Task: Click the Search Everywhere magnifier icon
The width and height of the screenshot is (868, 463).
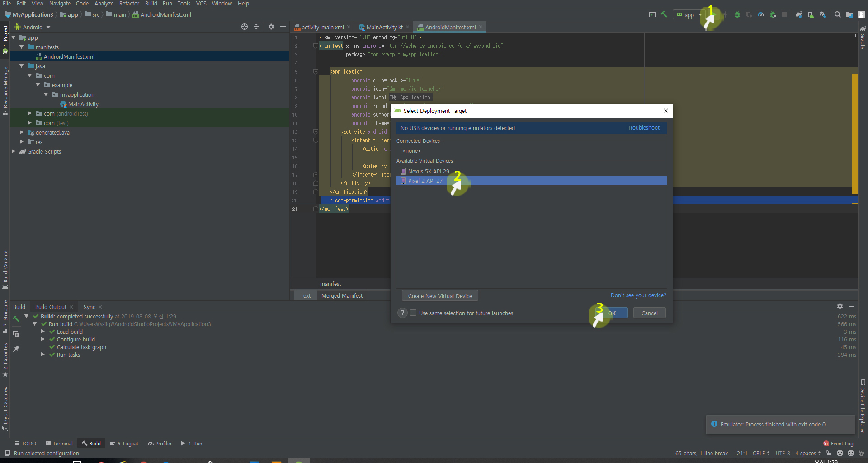Action: (837, 14)
